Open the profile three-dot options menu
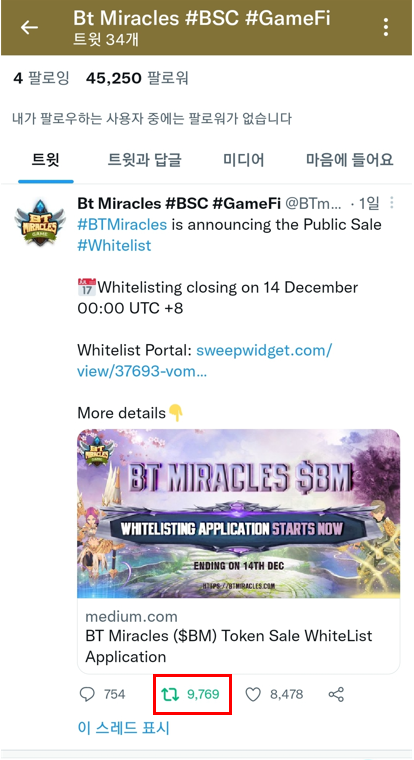 pyautogui.click(x=386, y=28)
